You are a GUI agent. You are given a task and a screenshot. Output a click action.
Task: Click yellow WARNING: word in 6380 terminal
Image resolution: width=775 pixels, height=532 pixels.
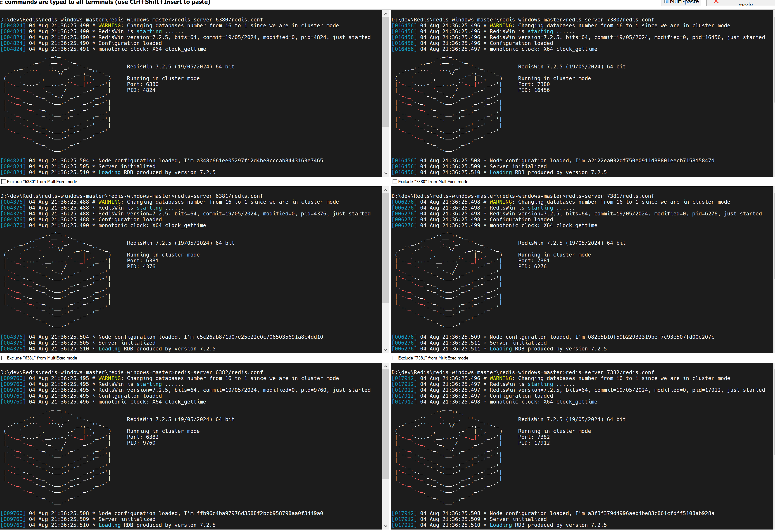[111, 26]
